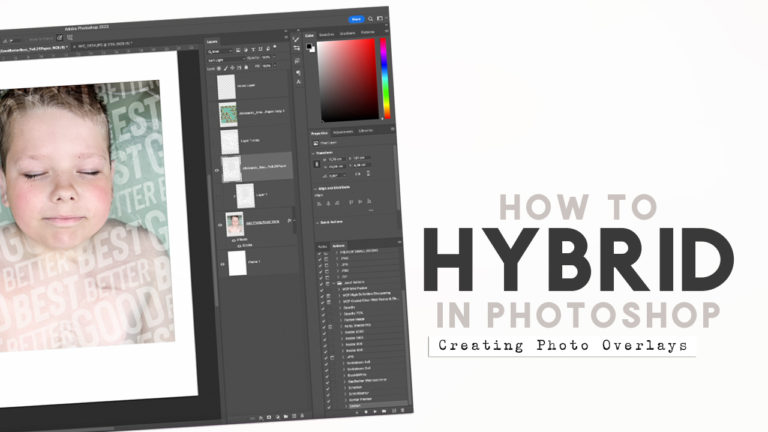Toggle Smart Filters visibility eye under photo layer
The image size is (768, 432).
[x=234, y=240]
